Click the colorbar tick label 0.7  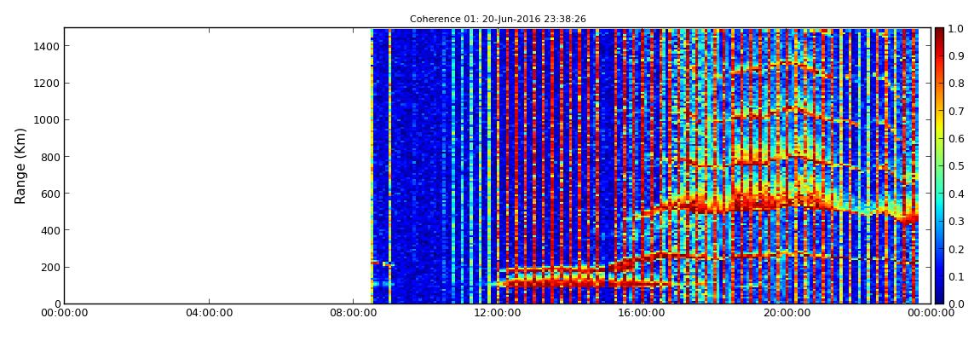(955, 112)
